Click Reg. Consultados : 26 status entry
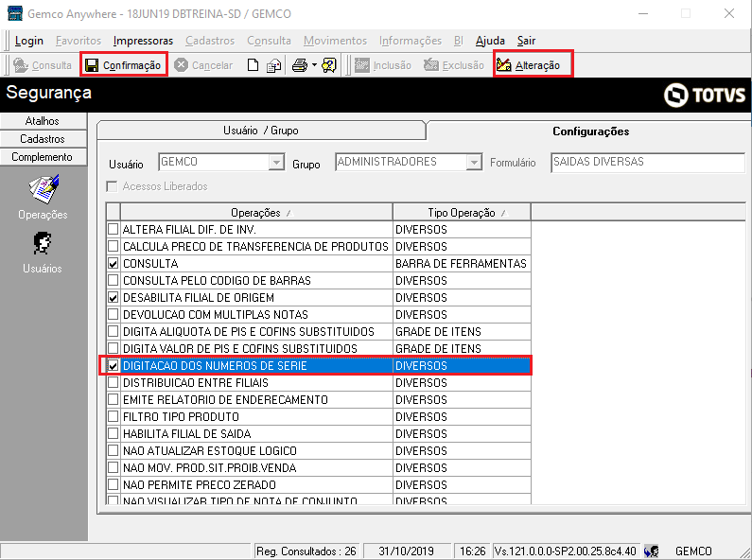This screenshot has width=752, height=560. (306, 551)
